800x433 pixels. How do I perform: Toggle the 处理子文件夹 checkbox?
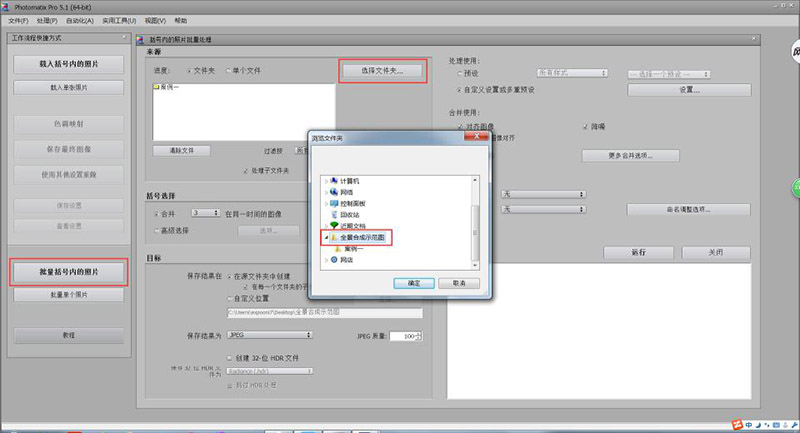(245, 170)
